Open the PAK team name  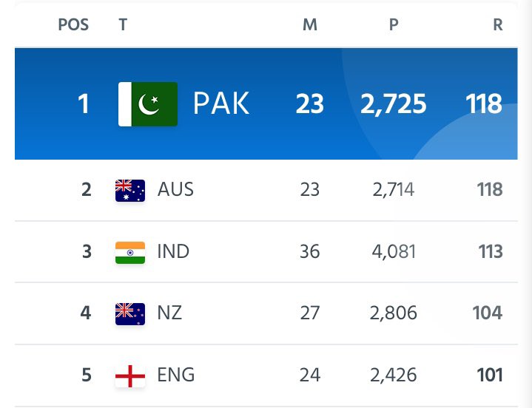click(221, 103)
